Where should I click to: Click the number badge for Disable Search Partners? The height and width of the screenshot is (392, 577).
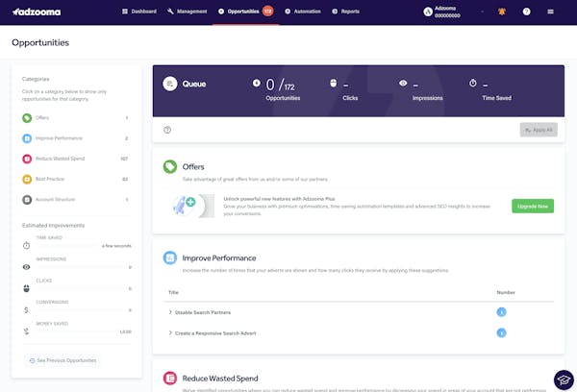(x=501, y=312)
